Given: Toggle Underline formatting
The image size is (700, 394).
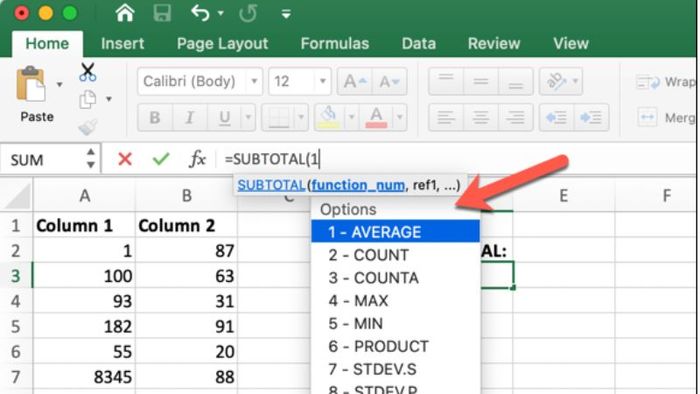Looking at the screenshot, I should pyautogui.click(x=225, y=117).
